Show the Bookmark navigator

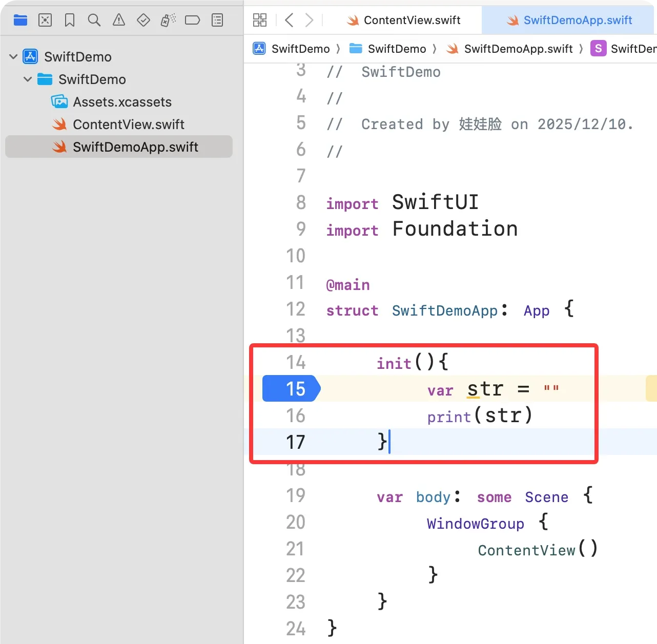coord(70,20)
